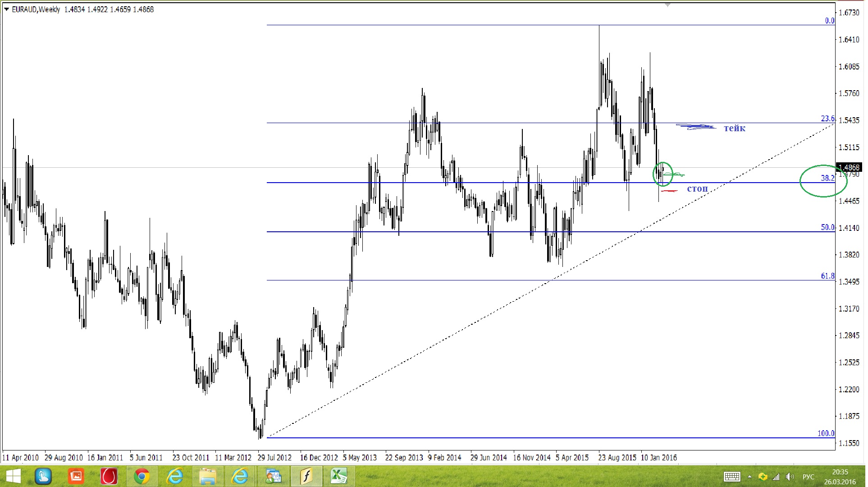Open the volume speaker tray icon

click(x=790, y=477)
